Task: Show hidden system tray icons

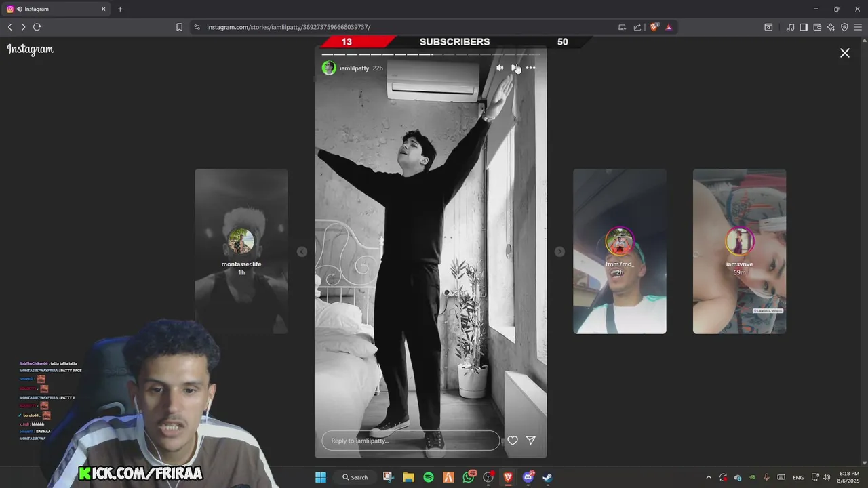Action: (709, 477)
